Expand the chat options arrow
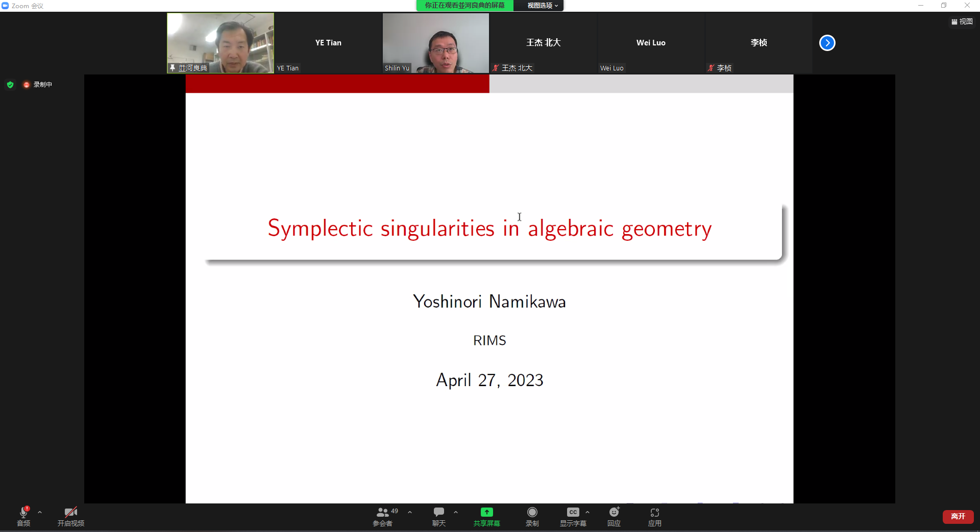980x532 pixels. point(456,512)
